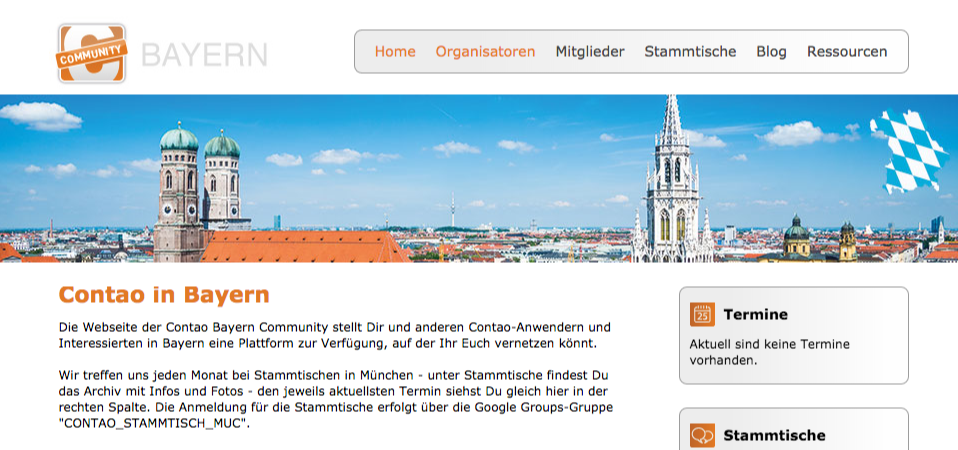
Task: Open the Mitglieder menu item
Action: coord(590,52)
